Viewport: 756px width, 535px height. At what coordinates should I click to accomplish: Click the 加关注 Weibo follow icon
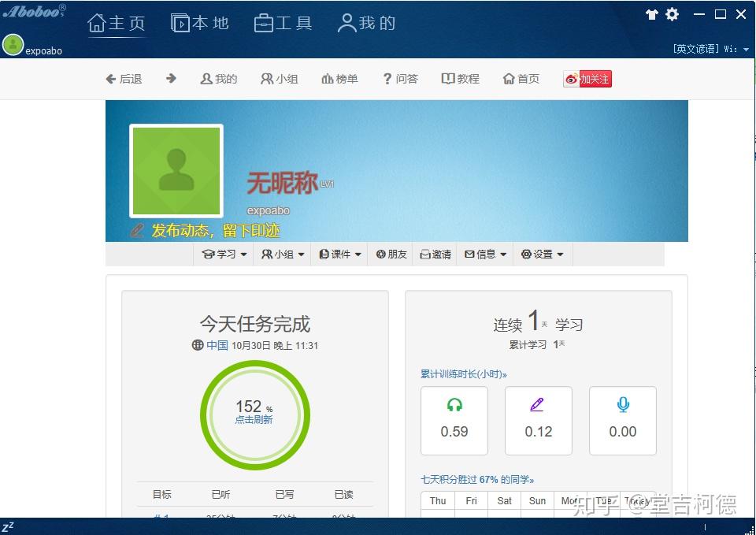click(587, 79)
